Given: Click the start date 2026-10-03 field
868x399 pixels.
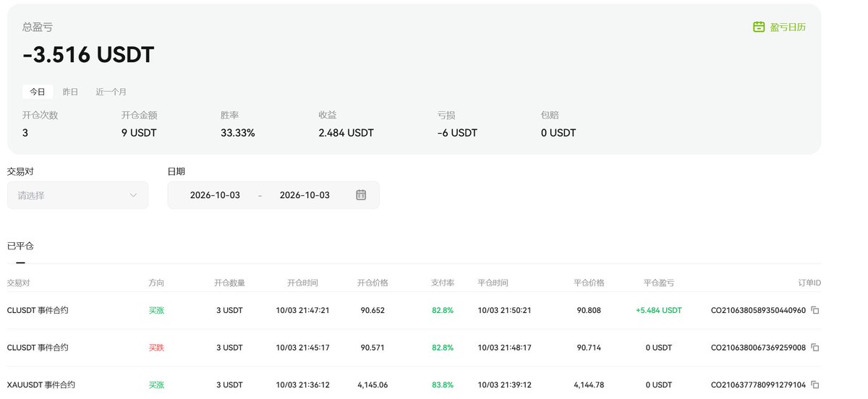Looking at the screenshot, I should [215, 195].
